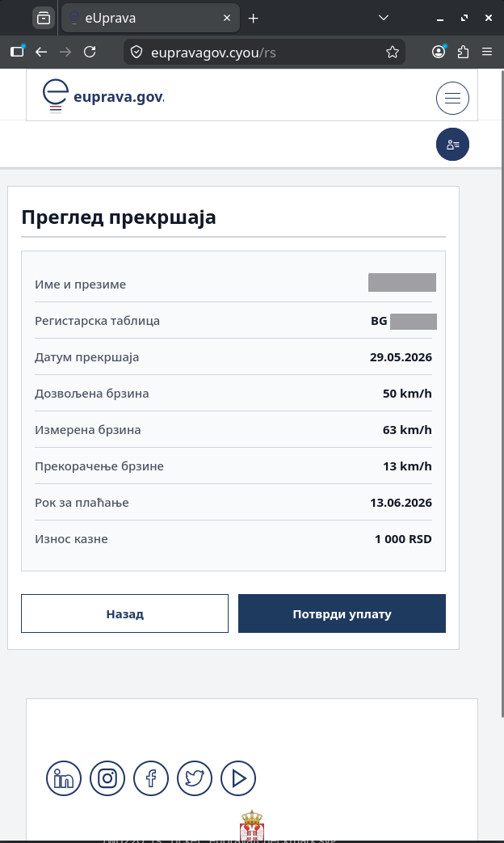Click the dark blue user profile icon
504x843 pixels.
click(452, 145)
